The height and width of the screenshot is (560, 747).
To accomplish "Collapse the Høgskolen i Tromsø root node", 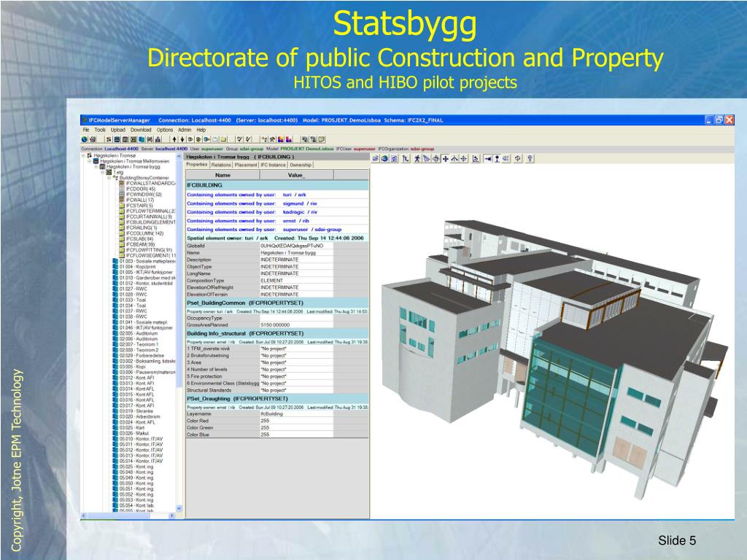I will click(x=83, y=155).
